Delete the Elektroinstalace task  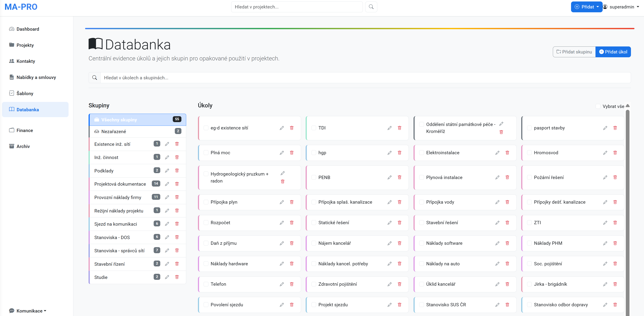click(507, 153)
